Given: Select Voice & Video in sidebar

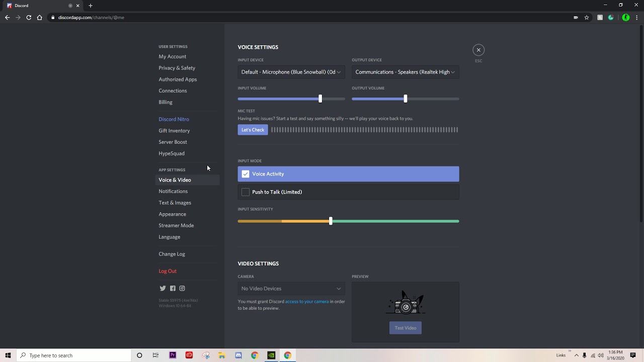Looking at the screenshot, I should click(x=187, y=180).
